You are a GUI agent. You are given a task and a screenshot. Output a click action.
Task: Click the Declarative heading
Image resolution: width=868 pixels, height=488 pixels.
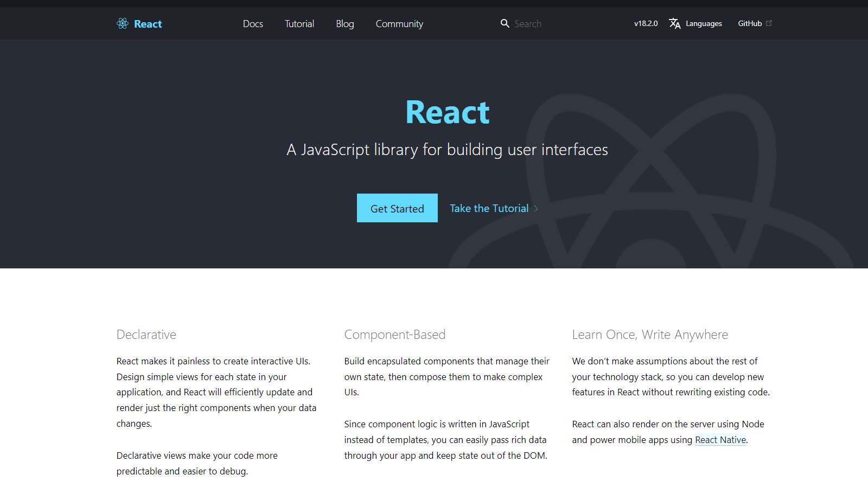(x=146, y=335)
